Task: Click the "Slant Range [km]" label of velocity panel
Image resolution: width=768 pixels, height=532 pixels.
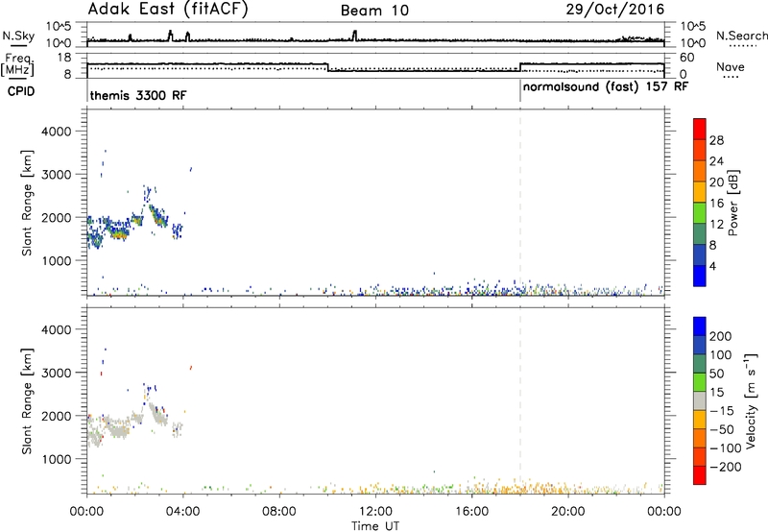Action: [x=27, y=401]
